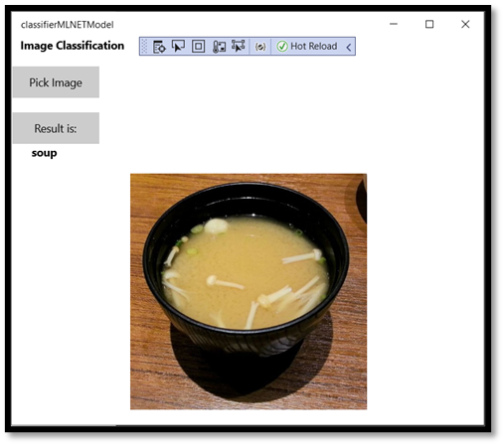504x445 pixels.
Task: Click the miso soup bowl photo
Action: 249,291
